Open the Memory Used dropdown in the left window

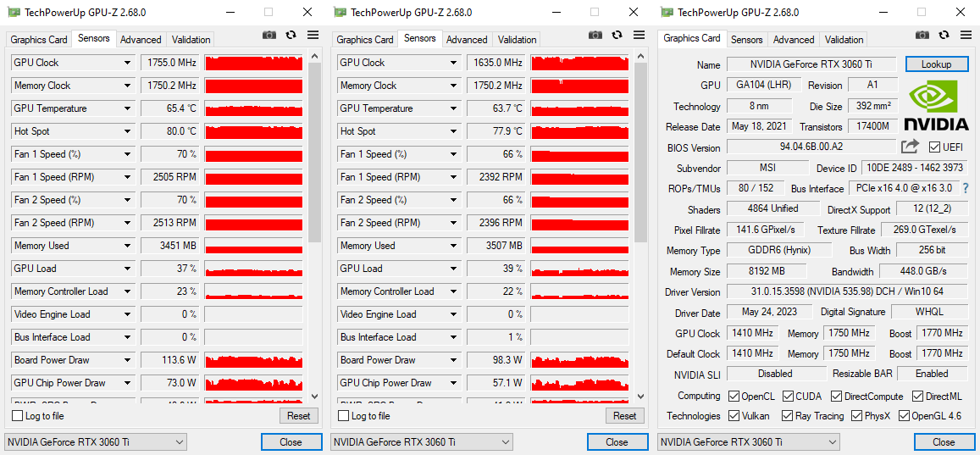(x=128, y=246)
